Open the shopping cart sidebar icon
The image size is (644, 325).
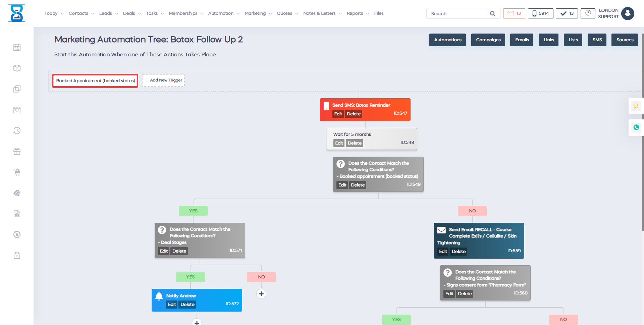[x=17, y=172]
